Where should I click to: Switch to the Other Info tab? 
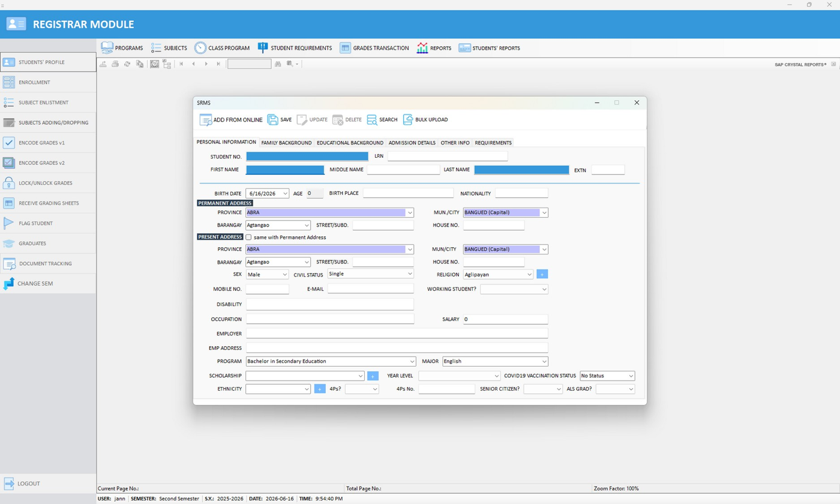455,143
